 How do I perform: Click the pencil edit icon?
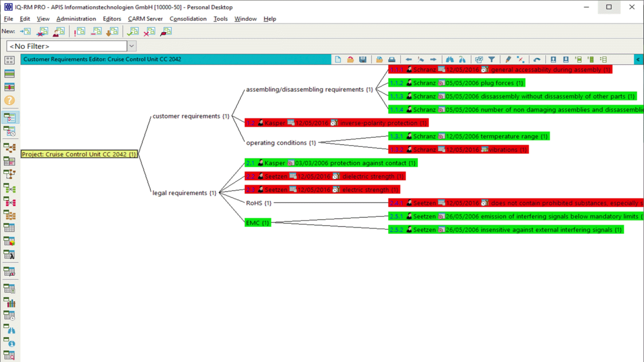click(508, 60)
